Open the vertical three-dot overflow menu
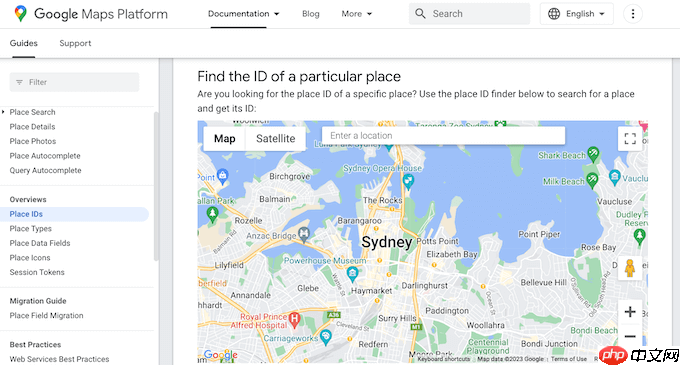The width and height of the screenshot is (680, 365). point(633,14)
